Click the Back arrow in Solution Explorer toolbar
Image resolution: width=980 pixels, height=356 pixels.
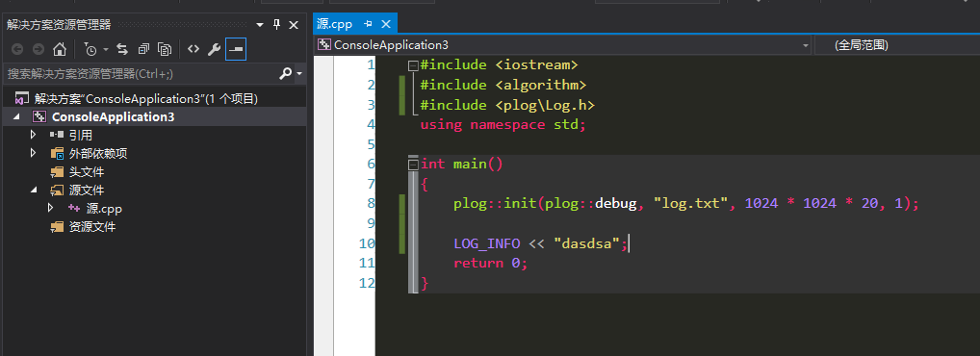[17, 49]
